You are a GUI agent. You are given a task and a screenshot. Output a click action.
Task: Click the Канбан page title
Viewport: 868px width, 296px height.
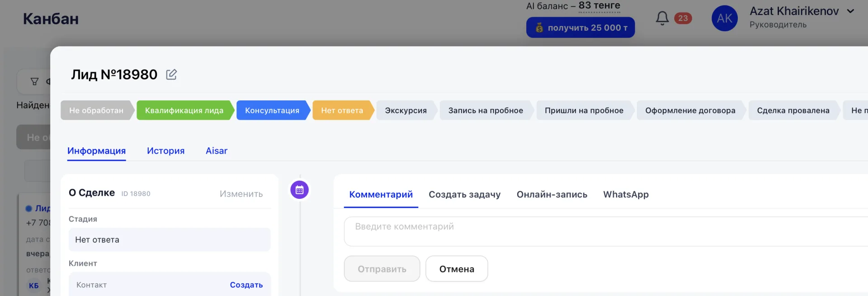pyautogui.click(x=51, y=19)
